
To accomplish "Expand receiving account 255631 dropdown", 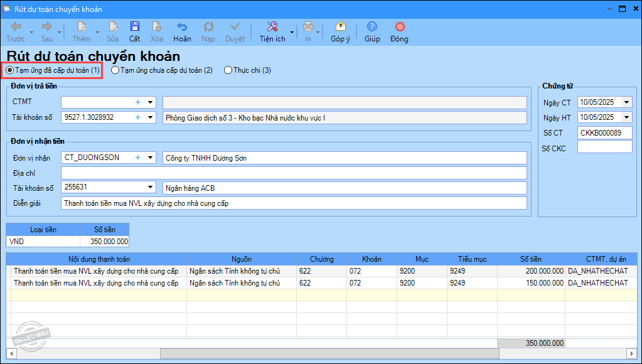I will [x=150, y=187].
